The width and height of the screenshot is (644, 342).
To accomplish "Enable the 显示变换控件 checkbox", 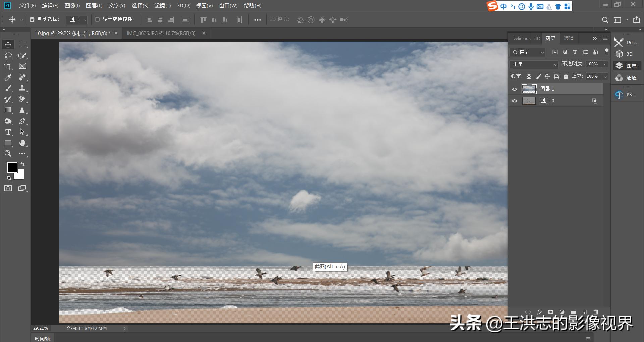I will tap(97, 19).
